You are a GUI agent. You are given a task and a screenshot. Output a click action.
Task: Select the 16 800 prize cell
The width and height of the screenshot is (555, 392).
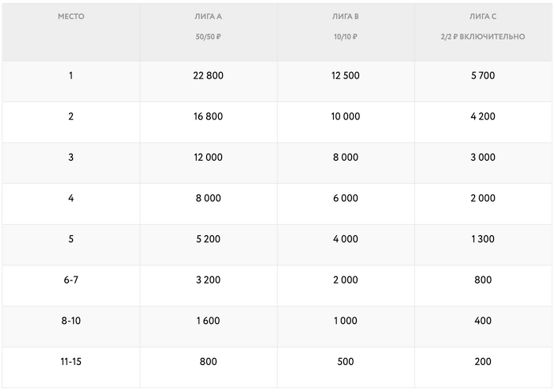pos(208,116)
